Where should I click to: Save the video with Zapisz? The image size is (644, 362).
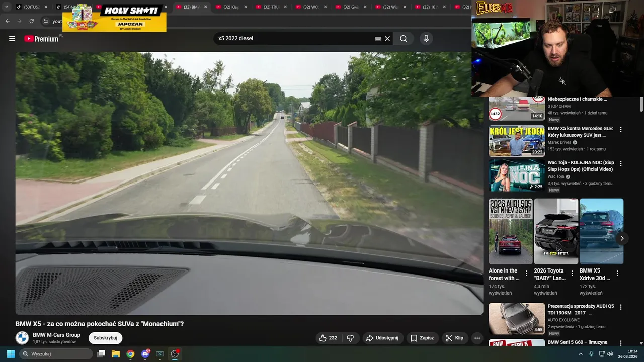click(422, 338)
